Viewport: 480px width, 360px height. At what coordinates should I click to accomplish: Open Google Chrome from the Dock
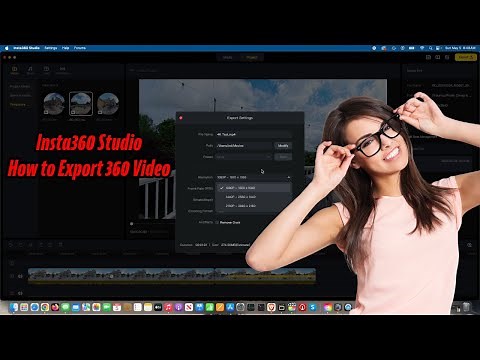coord(45,307)
